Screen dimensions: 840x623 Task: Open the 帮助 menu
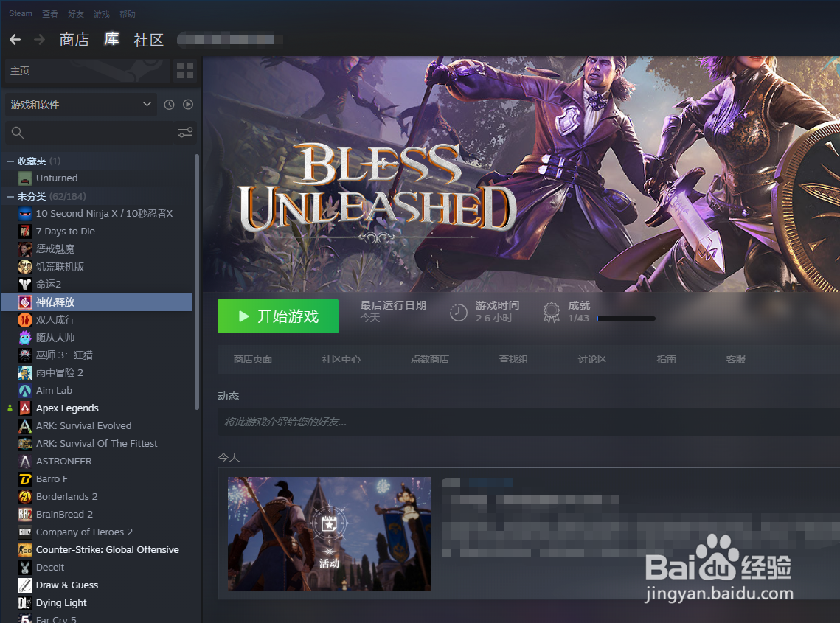[127, 14]
